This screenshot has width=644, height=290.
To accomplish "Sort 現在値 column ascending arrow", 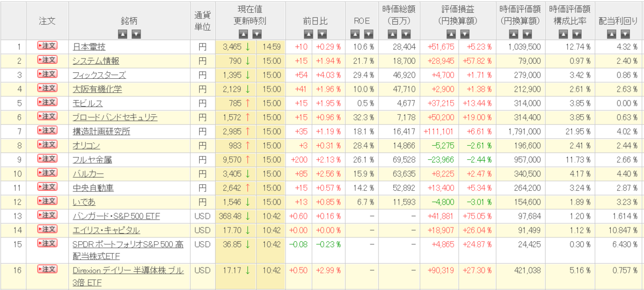I will [243, 34].
